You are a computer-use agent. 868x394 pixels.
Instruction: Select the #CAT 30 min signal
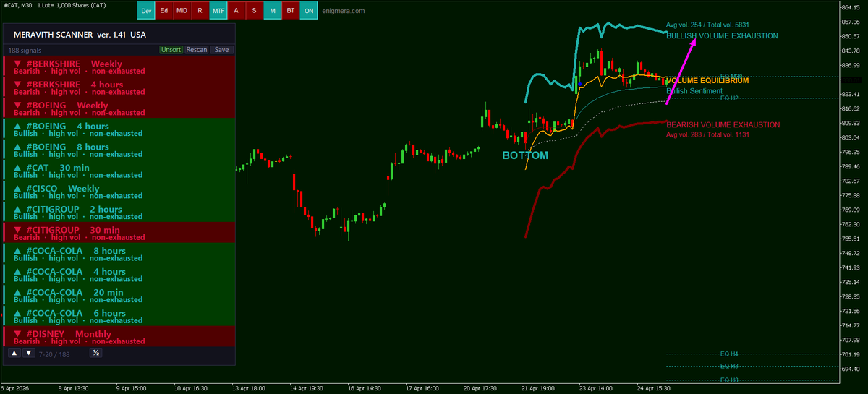tap(119, 171)
